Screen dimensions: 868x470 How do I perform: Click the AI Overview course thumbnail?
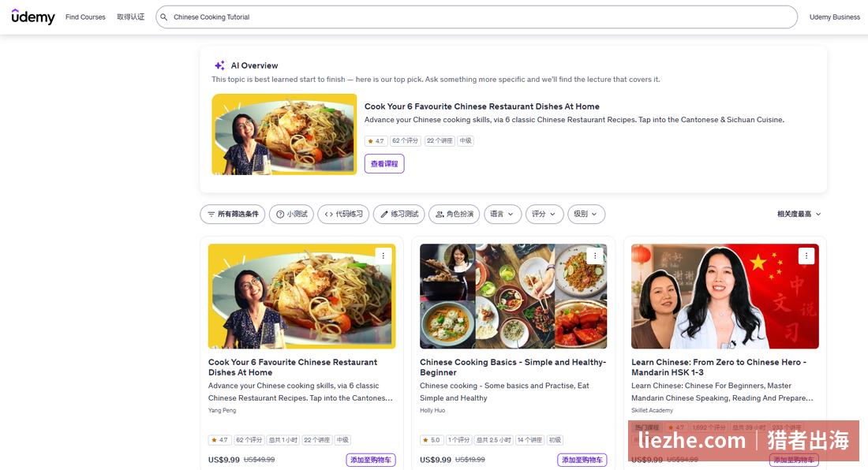click(284, 134)
